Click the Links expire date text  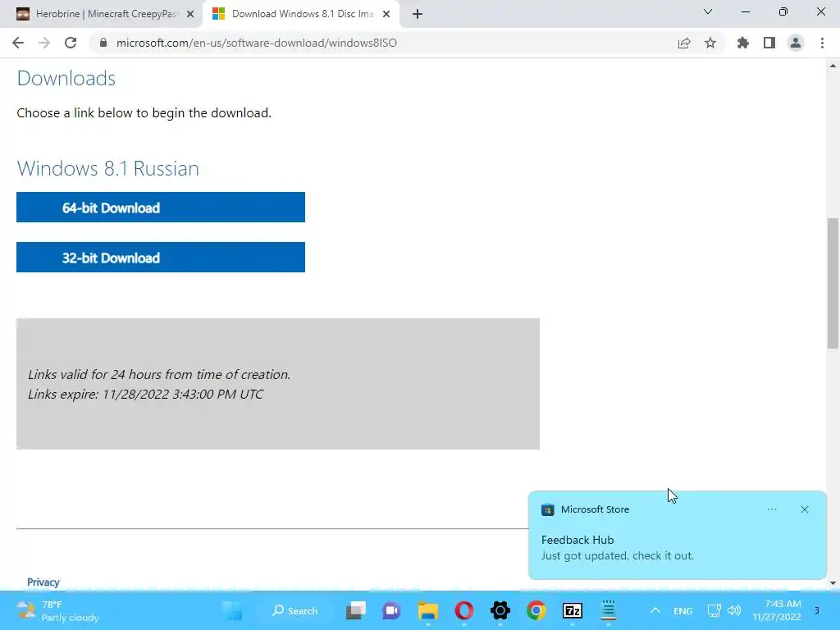pyautogui.click(x=146, y=395)
